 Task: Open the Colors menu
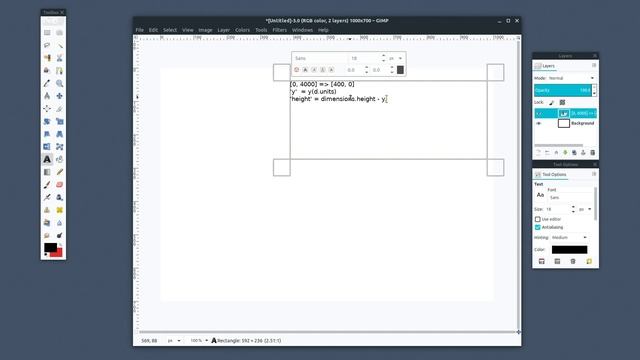click(242, 30)
